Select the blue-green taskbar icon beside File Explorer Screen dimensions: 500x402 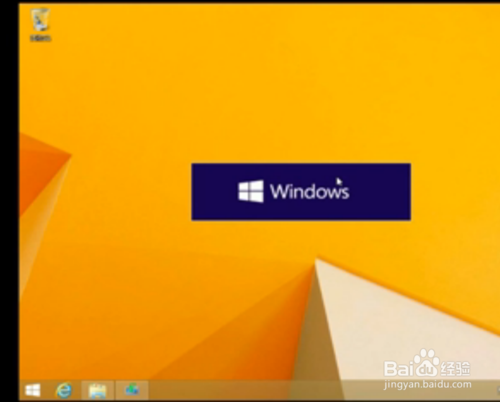132,390
